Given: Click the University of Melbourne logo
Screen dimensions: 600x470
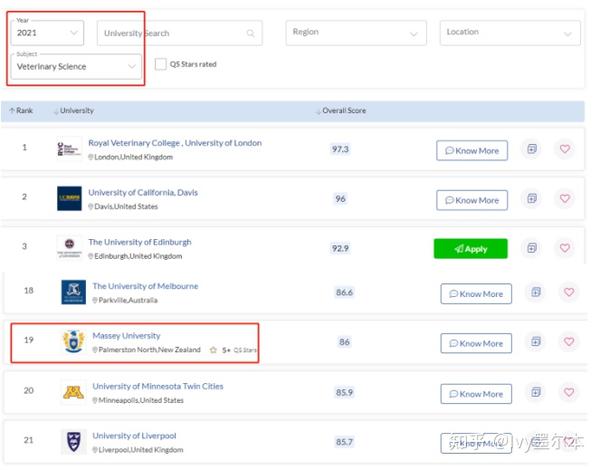Looking at the screenshot, I should [x=73, y=292].
